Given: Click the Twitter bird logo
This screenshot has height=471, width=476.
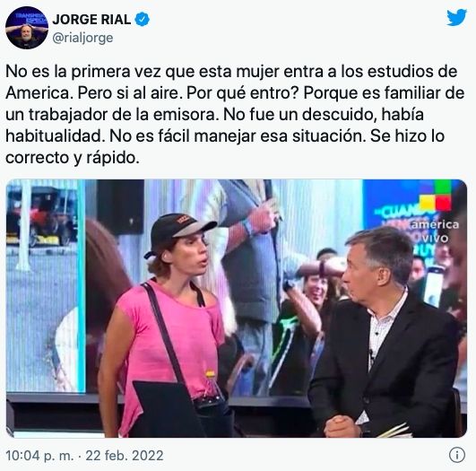Looking at the screenshot, I should 456,17.
